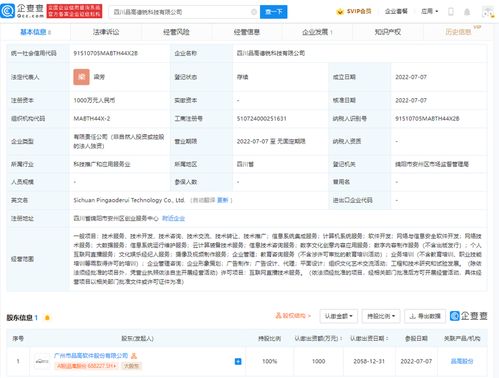Screen dimensions: 499x378
Task: Switch to the 知识产权 tab
Action: coord(388,32)
